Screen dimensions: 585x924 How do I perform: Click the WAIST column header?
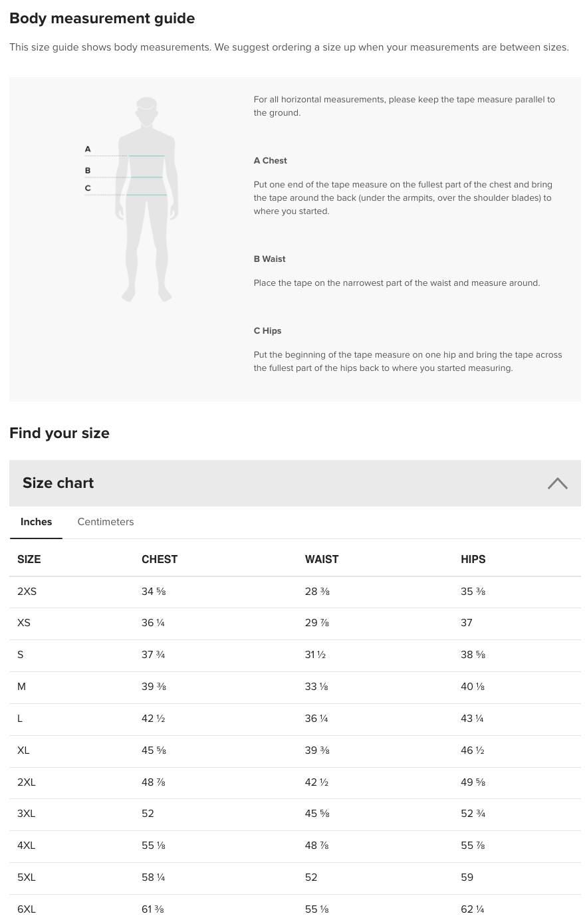pyautogui.click(x=322, y=559)
